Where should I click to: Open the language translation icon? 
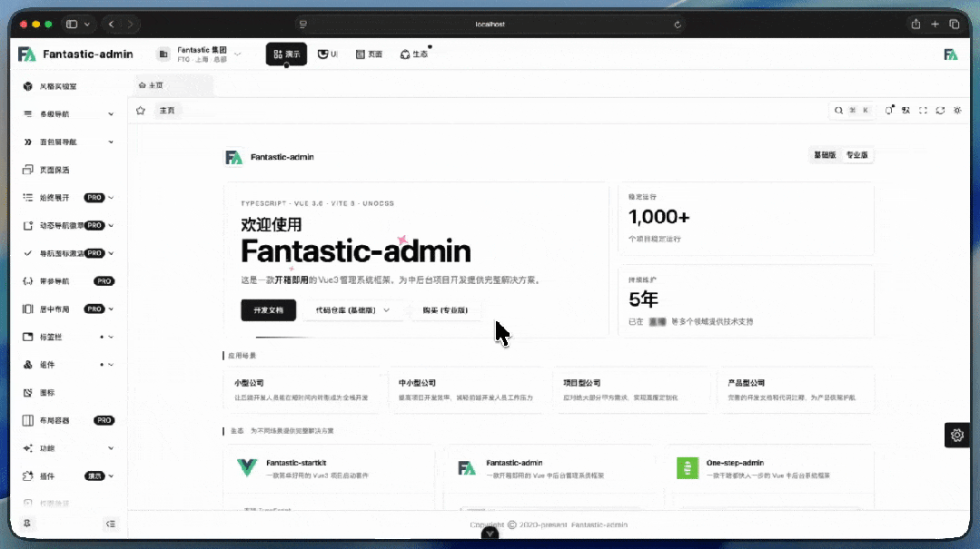[906, 111]
